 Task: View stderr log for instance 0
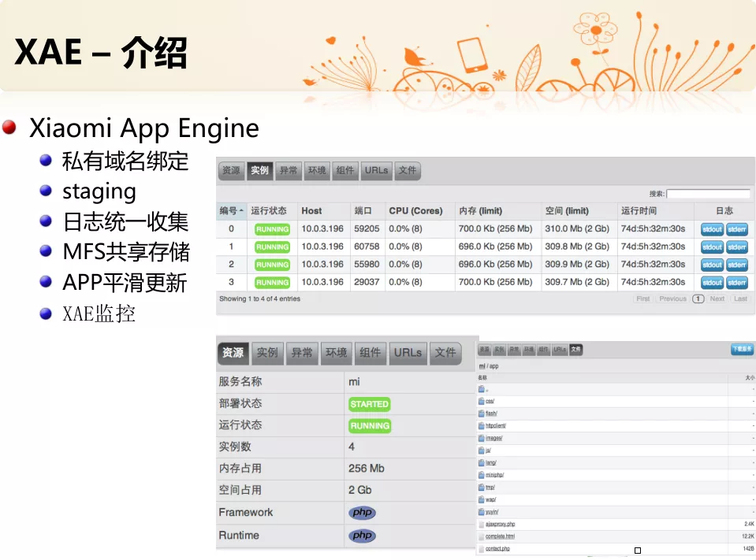[737, 229]
